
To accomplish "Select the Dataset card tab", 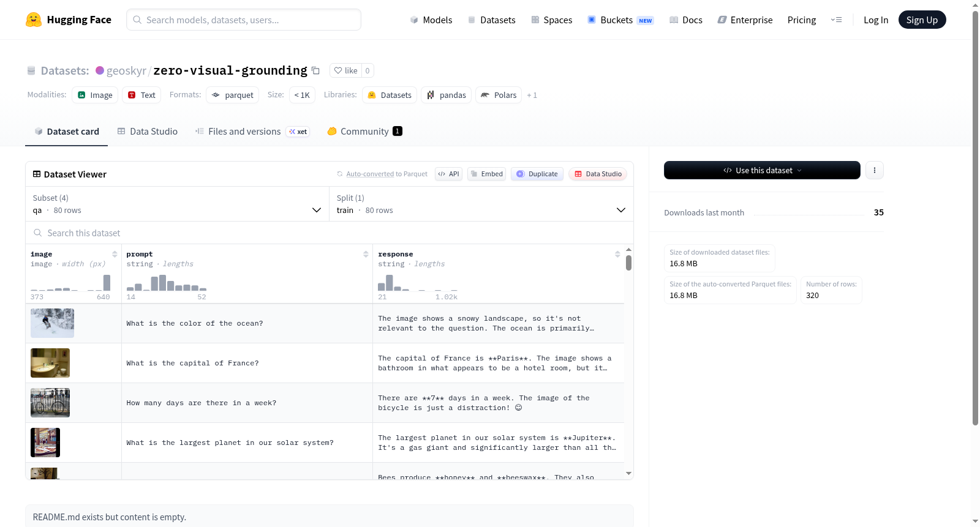I will (x=66, y=132).
